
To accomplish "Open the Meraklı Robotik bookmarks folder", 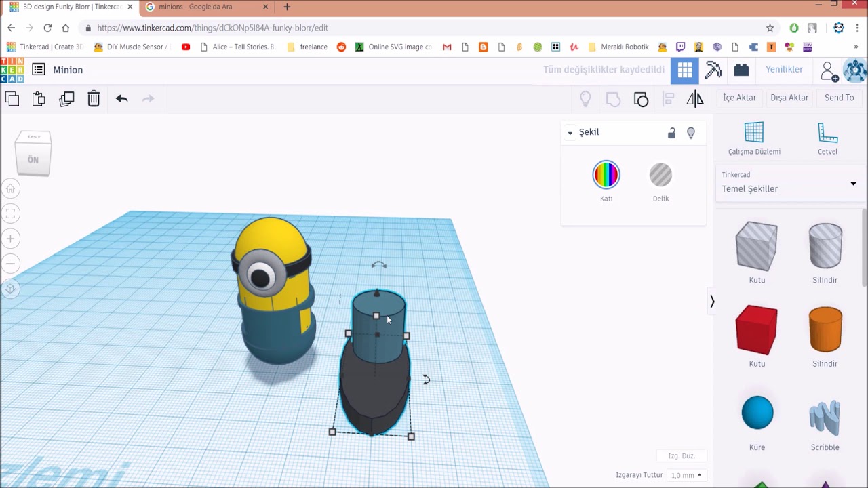I will [618, 47].
